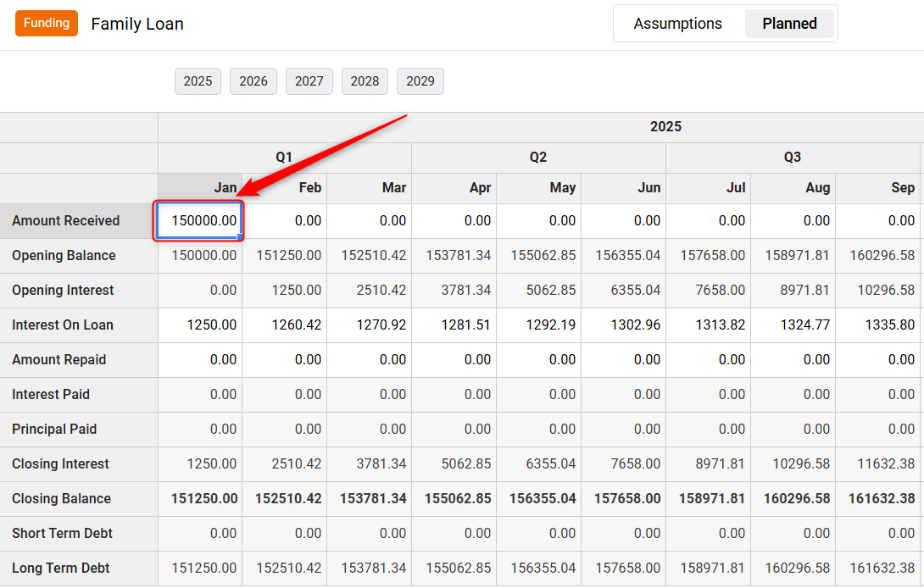Screen dimensions: 924x588
Task: Jump to year 2028
Action: [365, 81]
